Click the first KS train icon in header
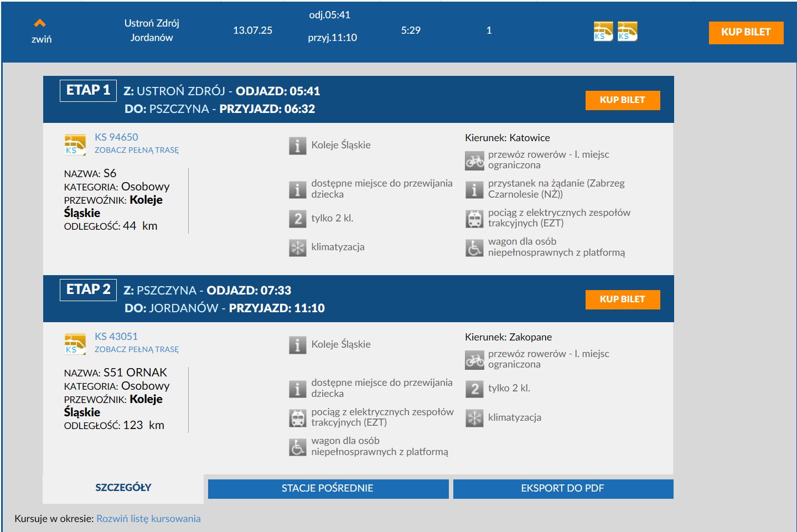The height and width of the screenshot is (532, 797). coord(603,32)
